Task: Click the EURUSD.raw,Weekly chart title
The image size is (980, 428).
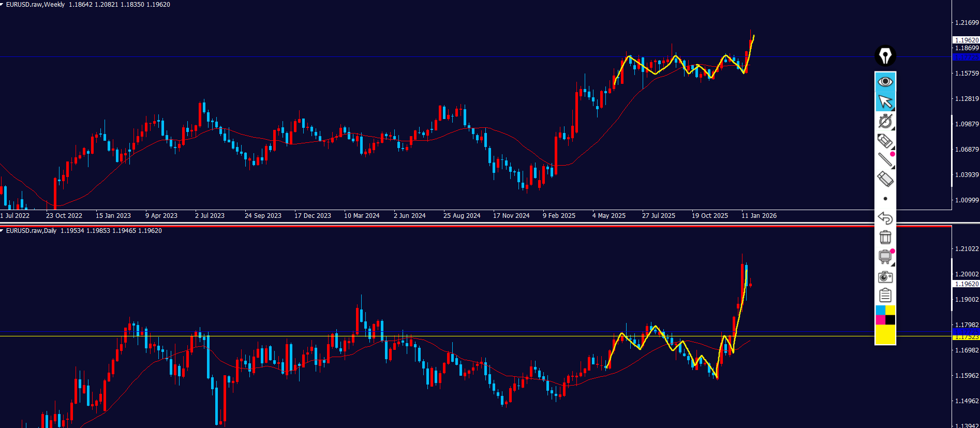Action: click(35, 5)
